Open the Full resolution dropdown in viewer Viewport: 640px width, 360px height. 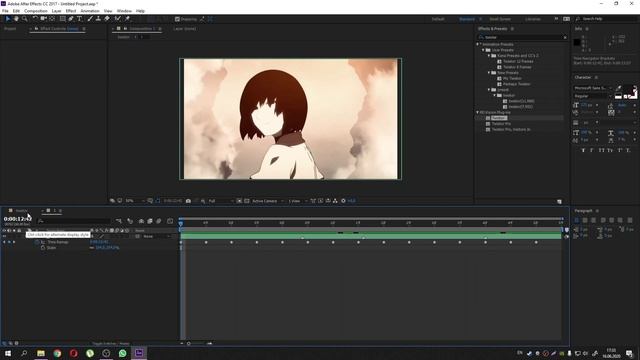221,201
